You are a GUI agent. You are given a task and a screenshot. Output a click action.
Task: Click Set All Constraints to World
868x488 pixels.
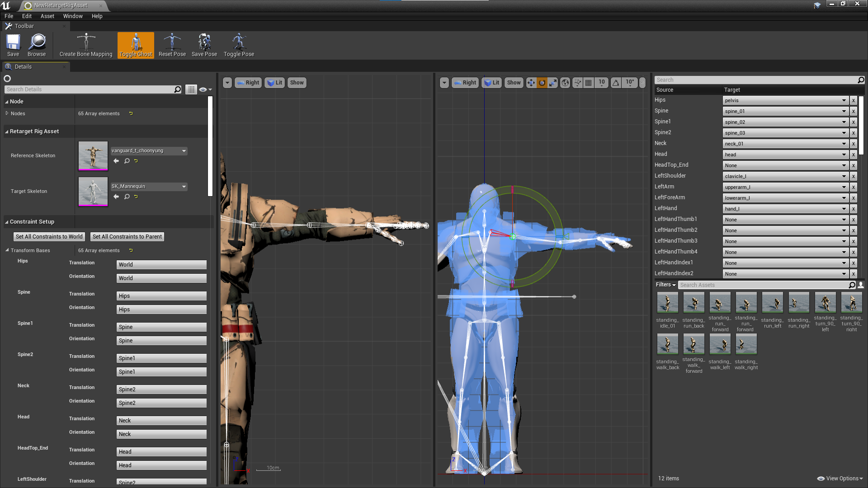(x=49, y=236)
